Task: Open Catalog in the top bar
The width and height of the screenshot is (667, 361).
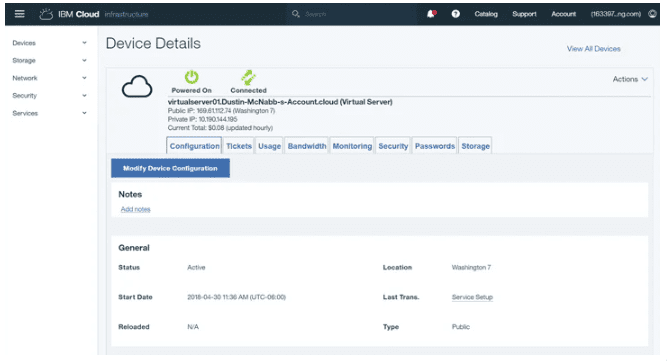Action: [x=486, y=14]
